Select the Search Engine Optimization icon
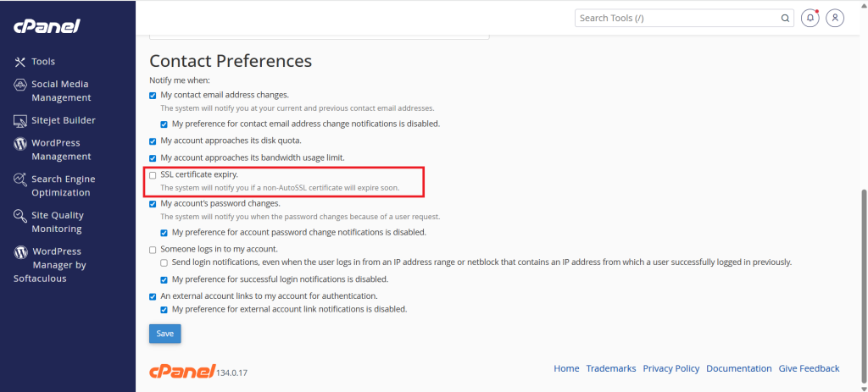Image resolution: width=868 pixels, height=392 pixels. click(20, 179)
